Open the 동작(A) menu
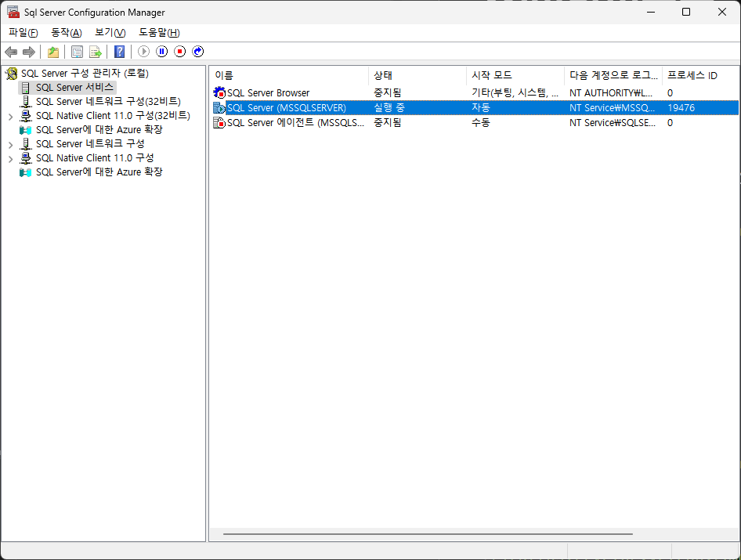741x560 pixels. tap(66, 33)
